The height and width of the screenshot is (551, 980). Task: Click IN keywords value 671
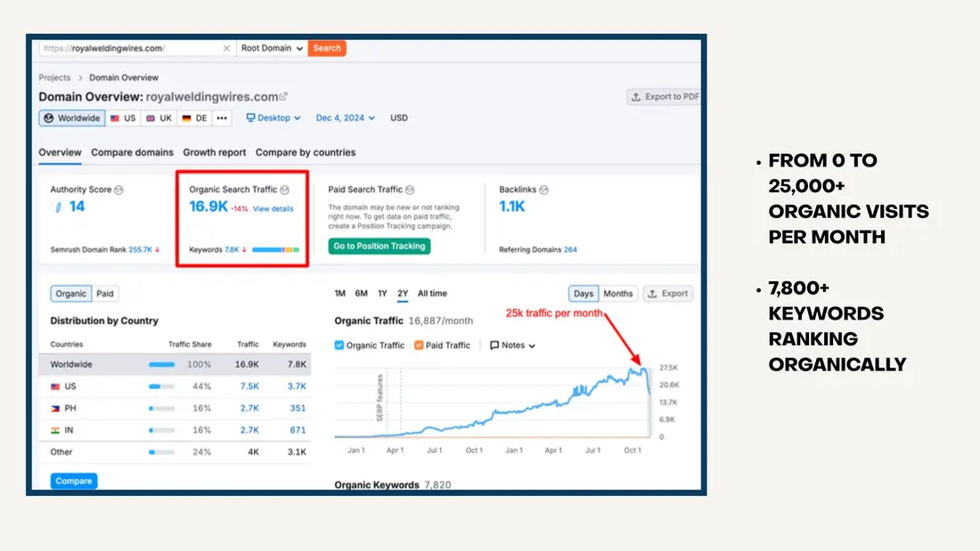coord(298,431)
